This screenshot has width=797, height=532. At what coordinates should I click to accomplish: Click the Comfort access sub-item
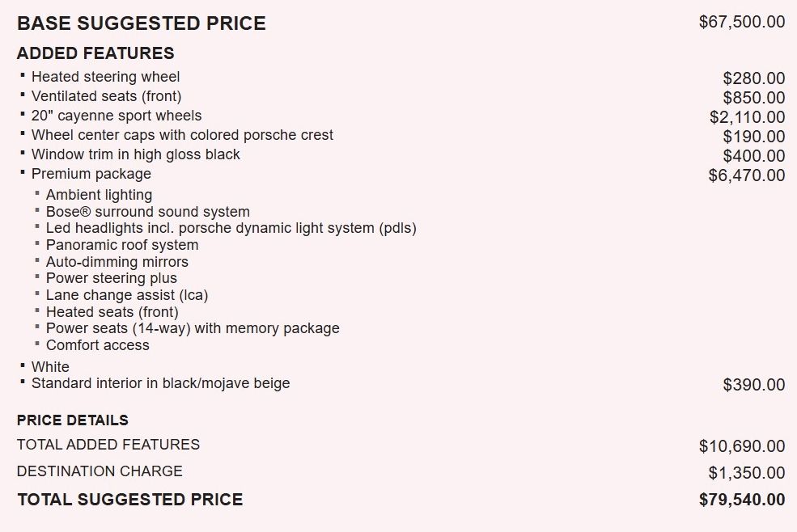coord(98,345)
